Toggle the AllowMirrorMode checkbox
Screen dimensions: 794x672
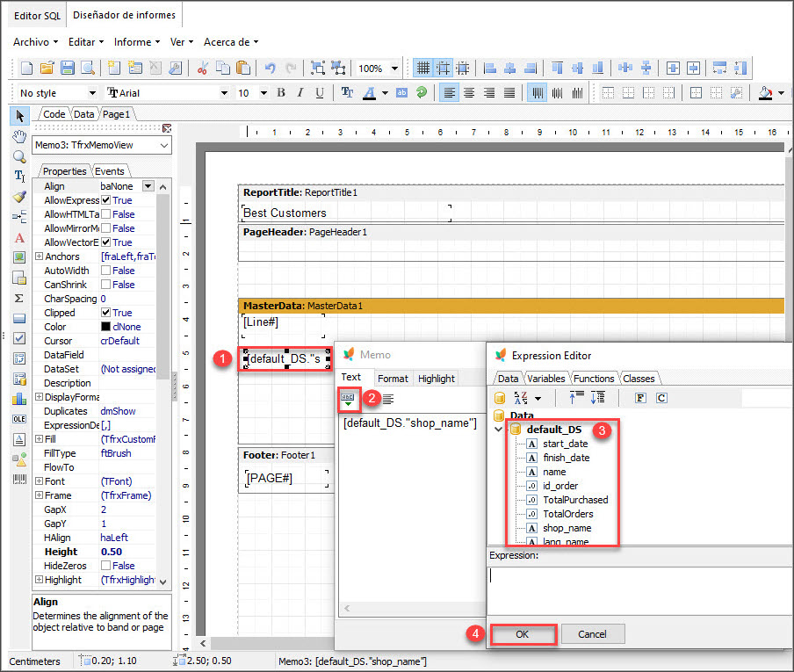pos(105,228)
